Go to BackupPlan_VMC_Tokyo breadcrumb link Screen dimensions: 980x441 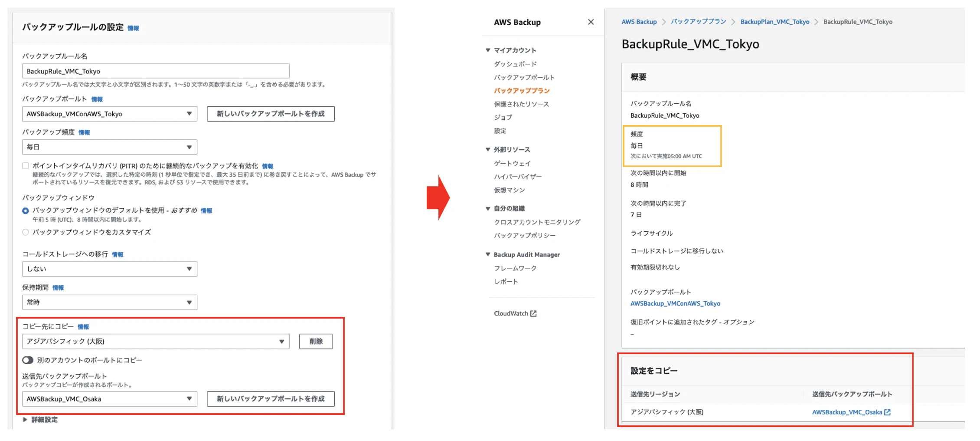[774, 22]
